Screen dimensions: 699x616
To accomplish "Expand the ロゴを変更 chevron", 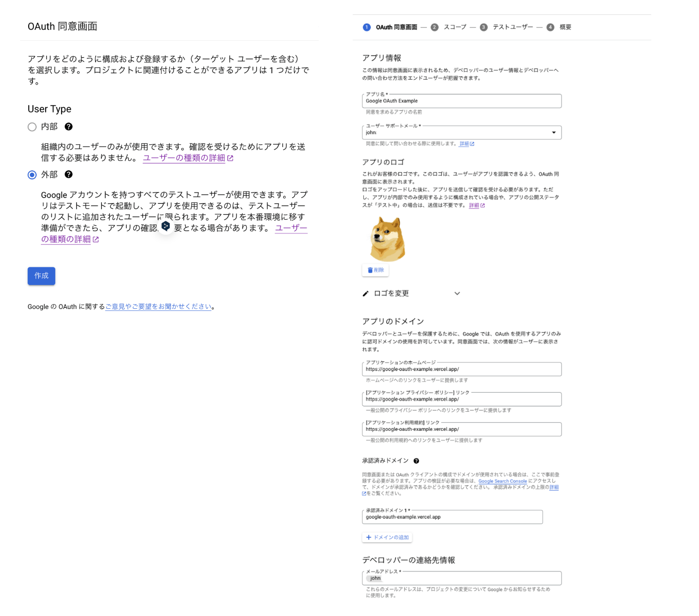I will 457,293.
